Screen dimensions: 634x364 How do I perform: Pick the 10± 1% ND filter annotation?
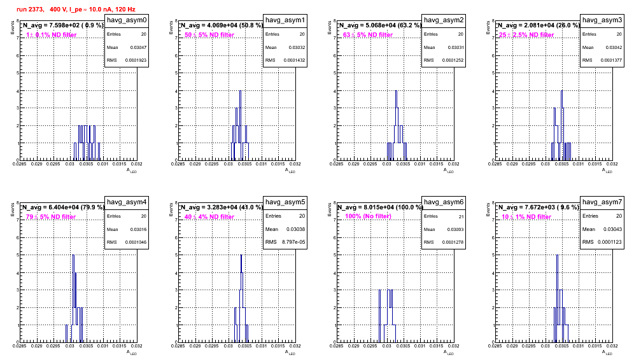(x=526, y=217)
